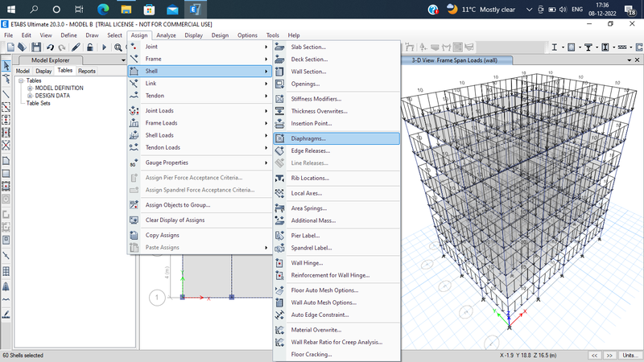Screen dimensions: 644x362
Task: Expand the MODEL DEFINITION tree node
Action: (30, 88)
